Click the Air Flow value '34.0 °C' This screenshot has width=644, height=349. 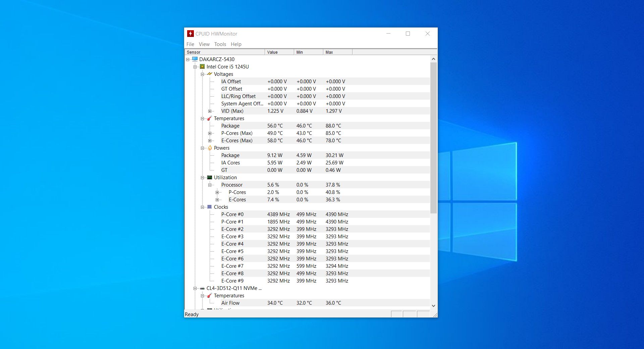275,303
